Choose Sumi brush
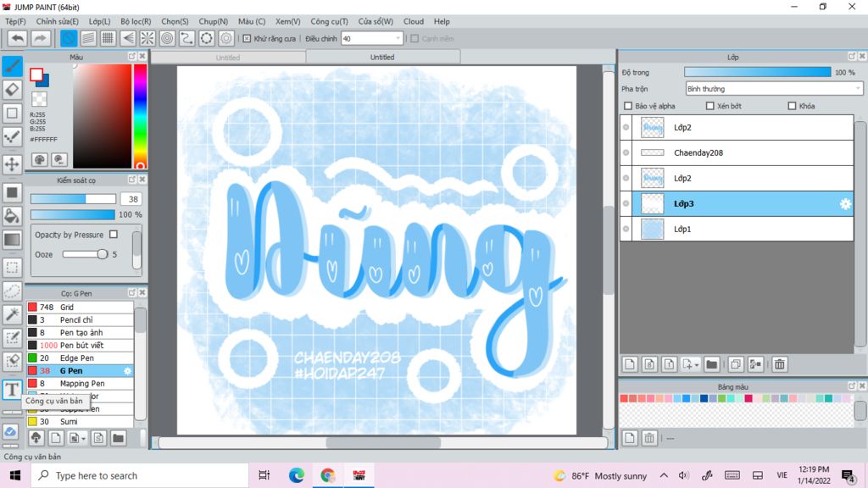The width and height of the screenshot is (868, 488). pyautogui.click(x=80, y=422)
